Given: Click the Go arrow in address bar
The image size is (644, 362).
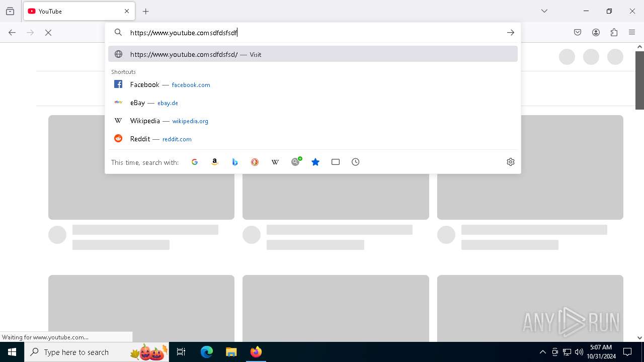Looking at the screenshot, I should click(x=511, y=33).
